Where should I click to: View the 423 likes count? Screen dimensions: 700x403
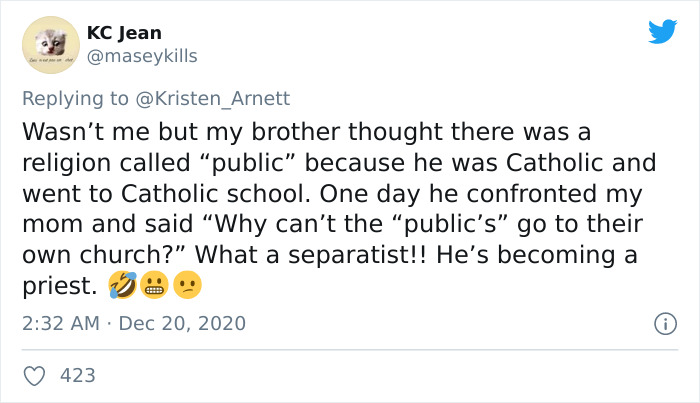pos(78,375)
